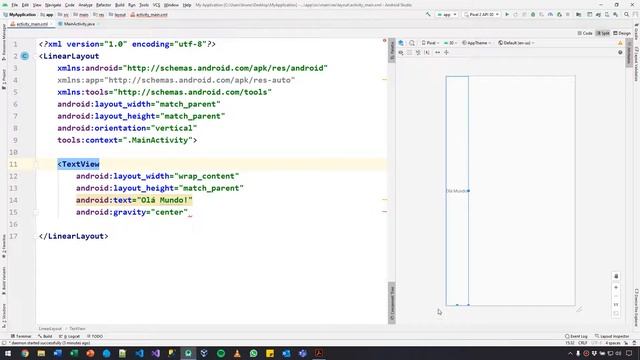The height and width of the screenshot is (360, 640).
Task: Start debugging with the bug icon
Action: [533, 14]
